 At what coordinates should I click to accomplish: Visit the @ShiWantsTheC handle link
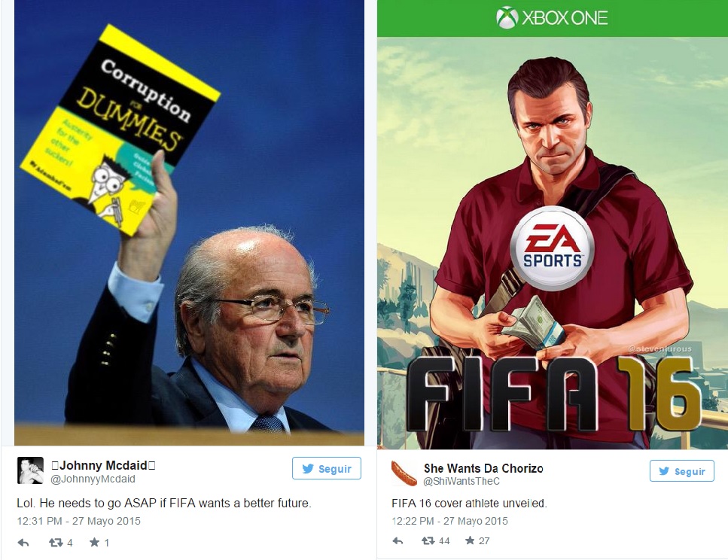(461, 482)
